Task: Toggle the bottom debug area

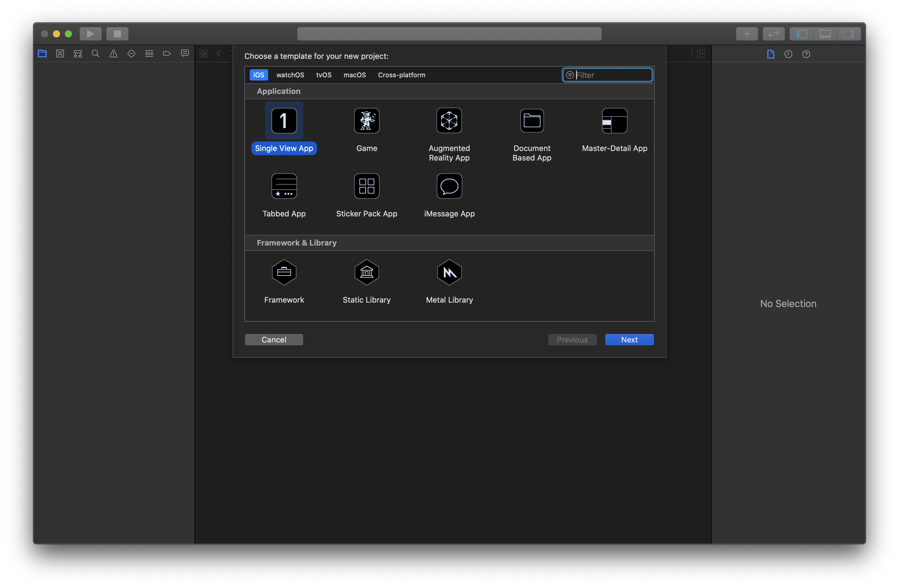Action: click(x=825, y=34)
